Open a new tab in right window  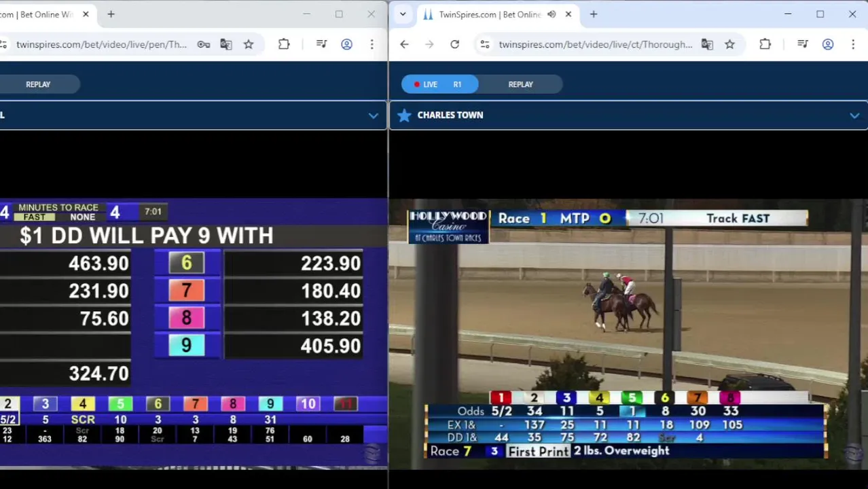point(594,14)
